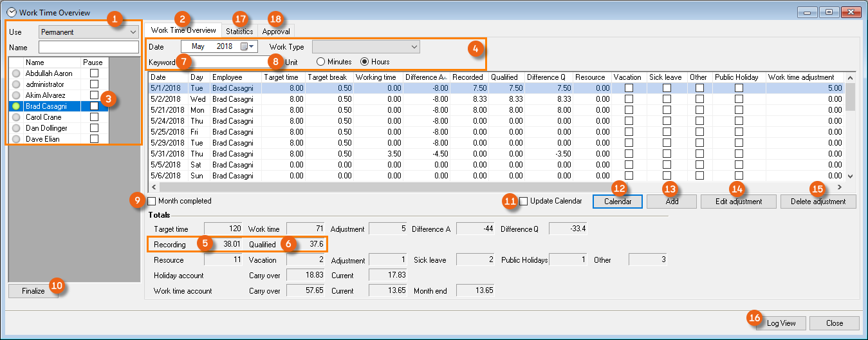Click the grey status icon beside Abdullah Aaron
The width and height of the screenshot is (868, 340).
tap(16, 73)
